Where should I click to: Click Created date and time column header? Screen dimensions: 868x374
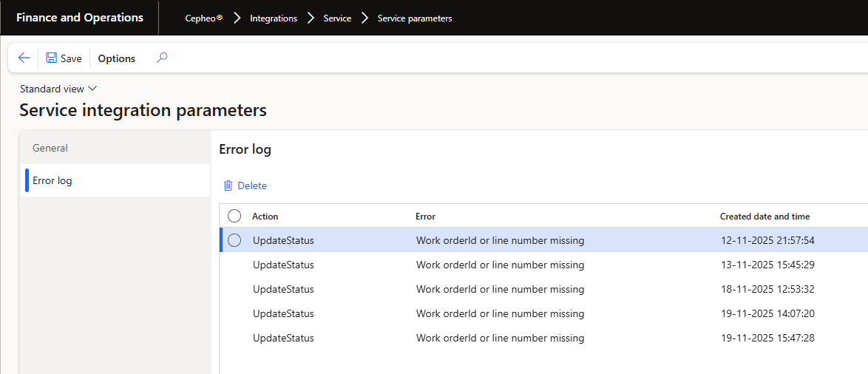coord(764,217)
